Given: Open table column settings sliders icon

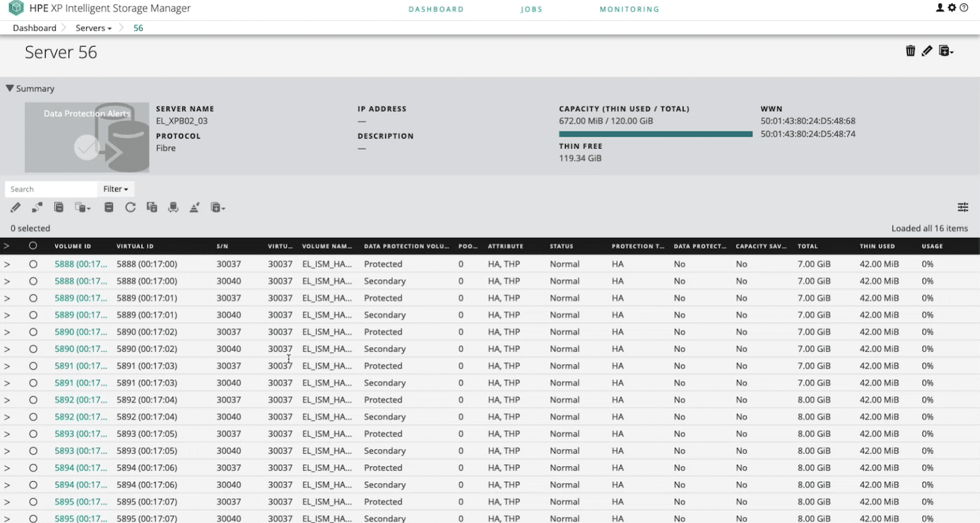Looking at the screenshot, I should click(x=963, y=207).
